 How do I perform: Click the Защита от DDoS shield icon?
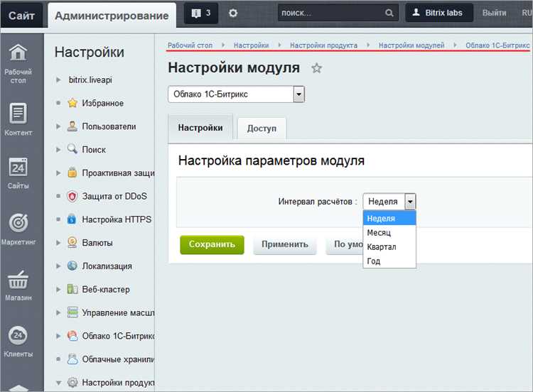click(72, 196)
